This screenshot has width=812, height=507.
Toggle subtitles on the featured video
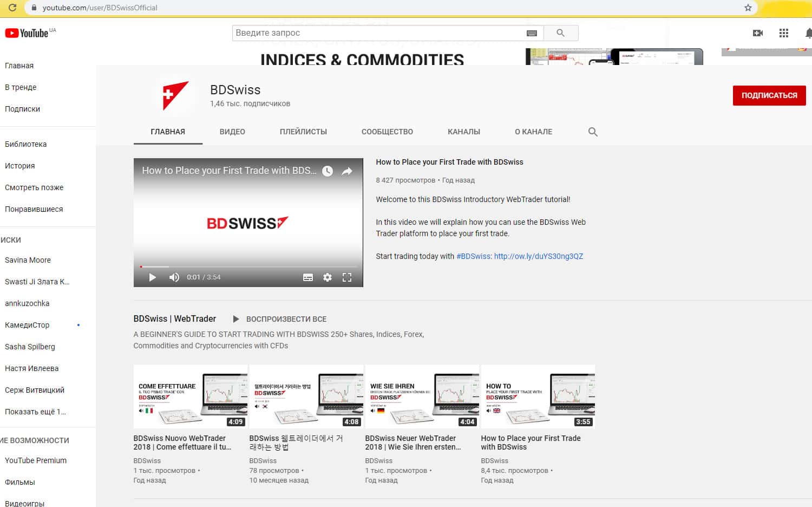click(x=308, y=277)
